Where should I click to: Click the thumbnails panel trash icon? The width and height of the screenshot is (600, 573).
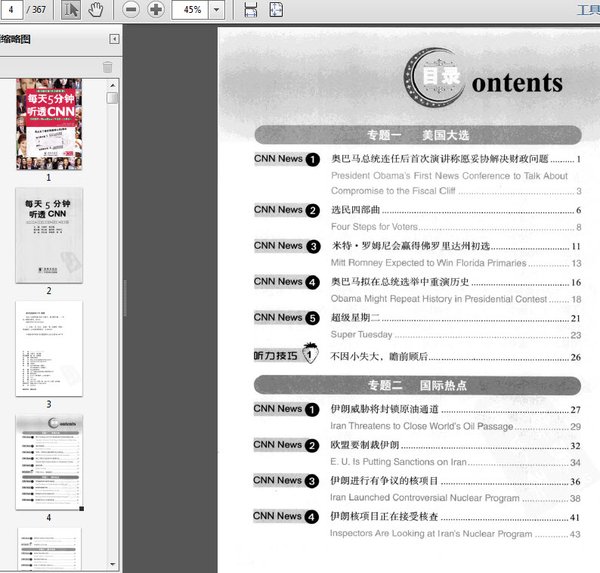(x=108, y=67)
